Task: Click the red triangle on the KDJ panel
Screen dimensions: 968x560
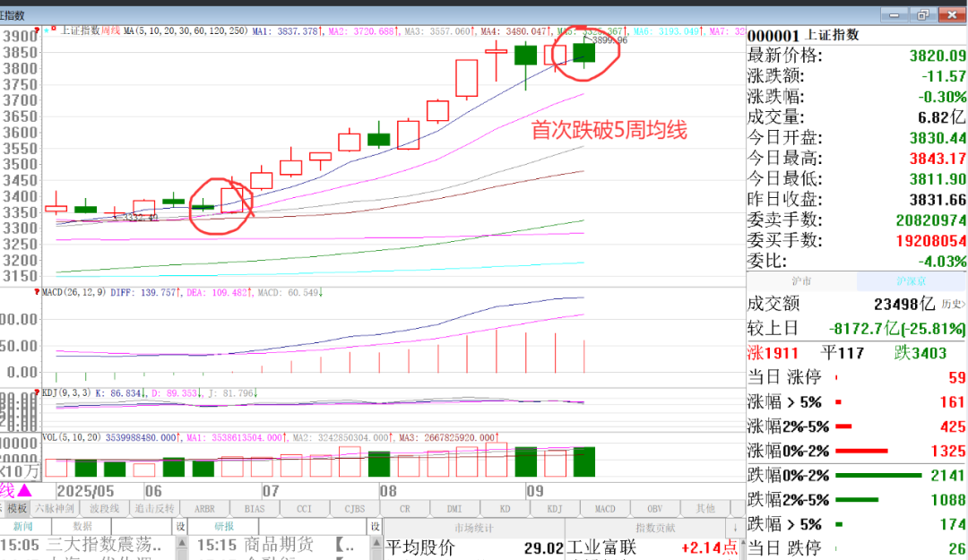Action: (x=37, y=392)
